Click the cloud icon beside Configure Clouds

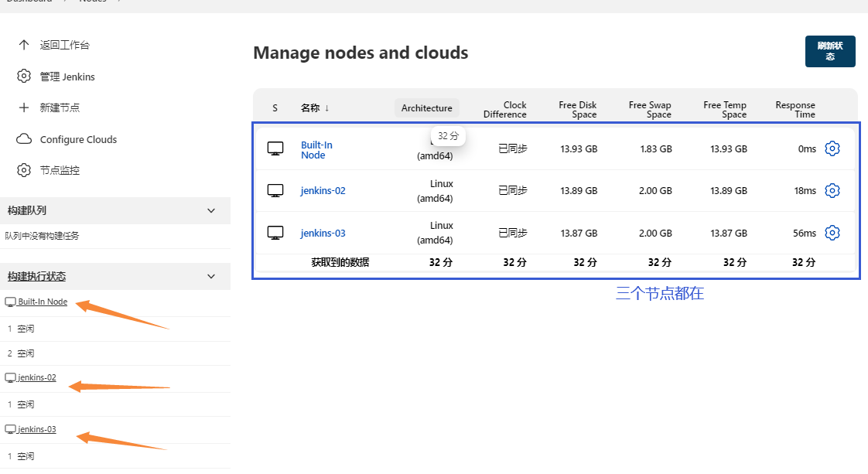tap(24, 139)
